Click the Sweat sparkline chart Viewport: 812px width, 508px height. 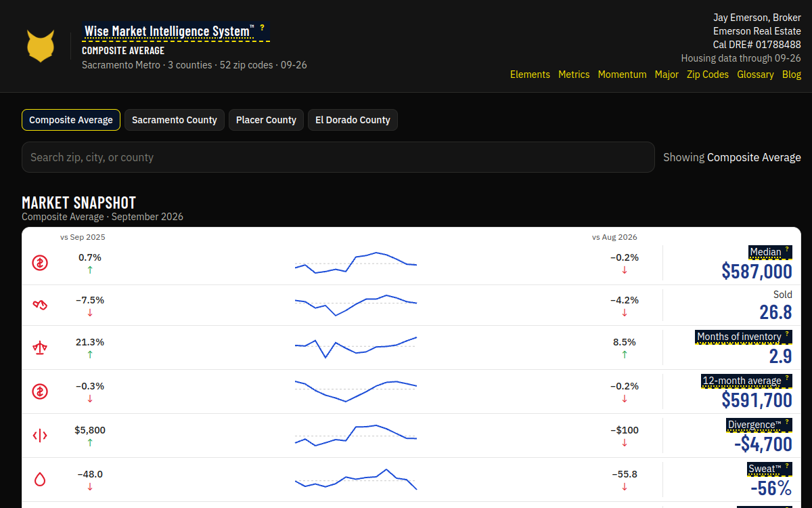click(356, 479)
